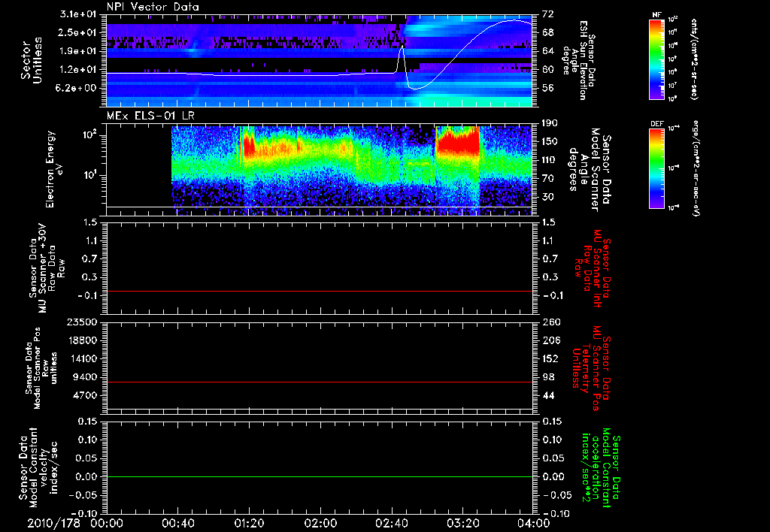Select the Sector Unitless axis title
The image size is (770, 532).
pos(32,60)
